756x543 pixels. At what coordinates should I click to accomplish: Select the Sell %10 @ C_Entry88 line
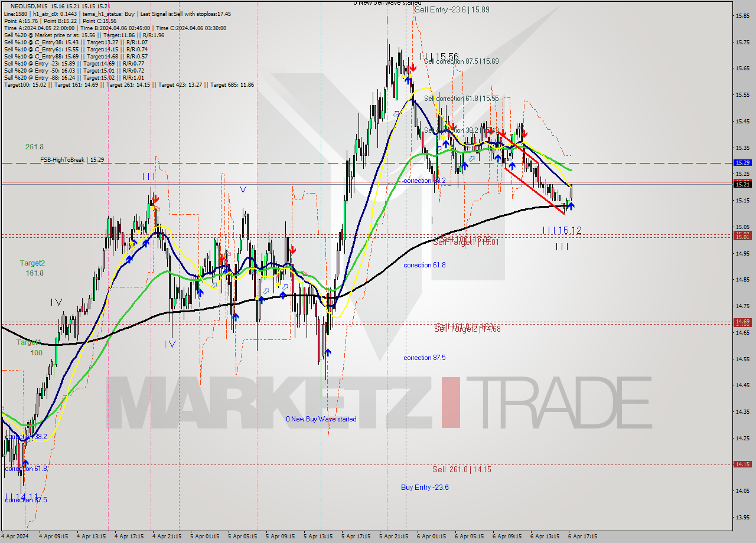click(76, 56)
